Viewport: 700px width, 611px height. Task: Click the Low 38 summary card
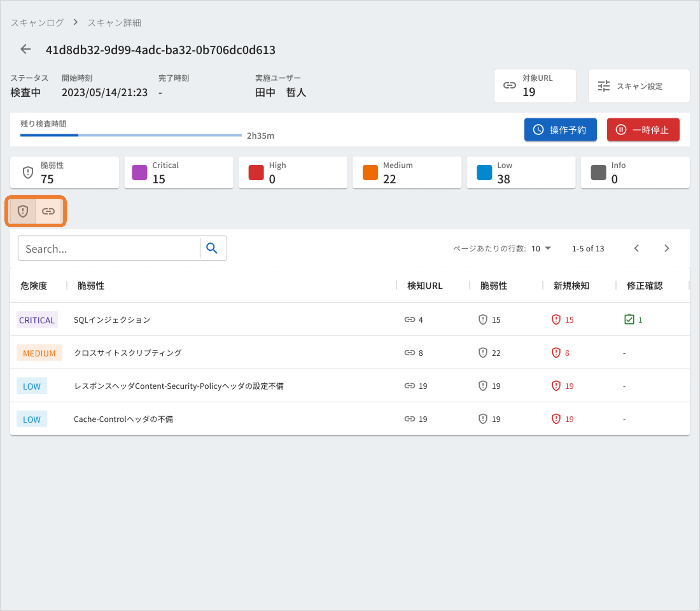coord(521,173)
